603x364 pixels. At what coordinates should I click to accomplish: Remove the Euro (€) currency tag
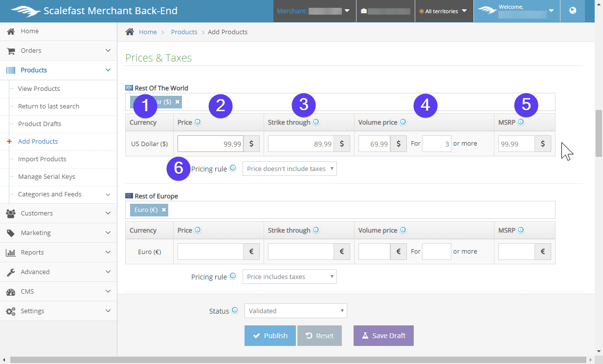(164, 210)
